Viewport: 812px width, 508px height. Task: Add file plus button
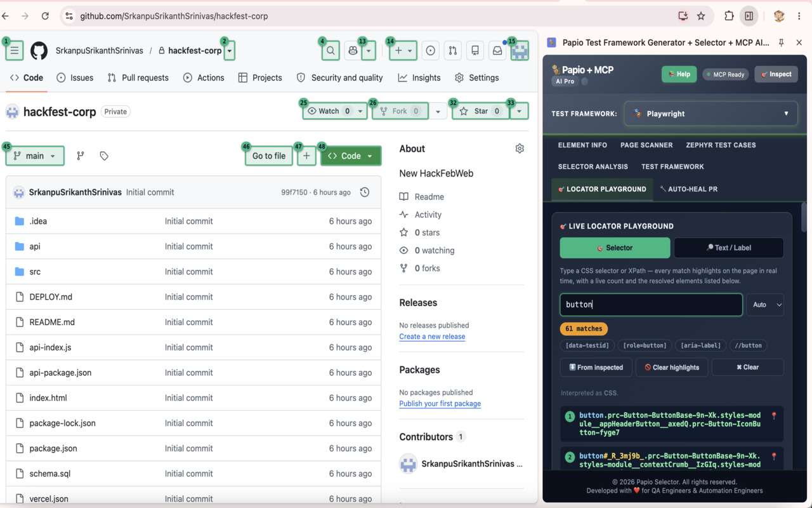tap(306, 156)
